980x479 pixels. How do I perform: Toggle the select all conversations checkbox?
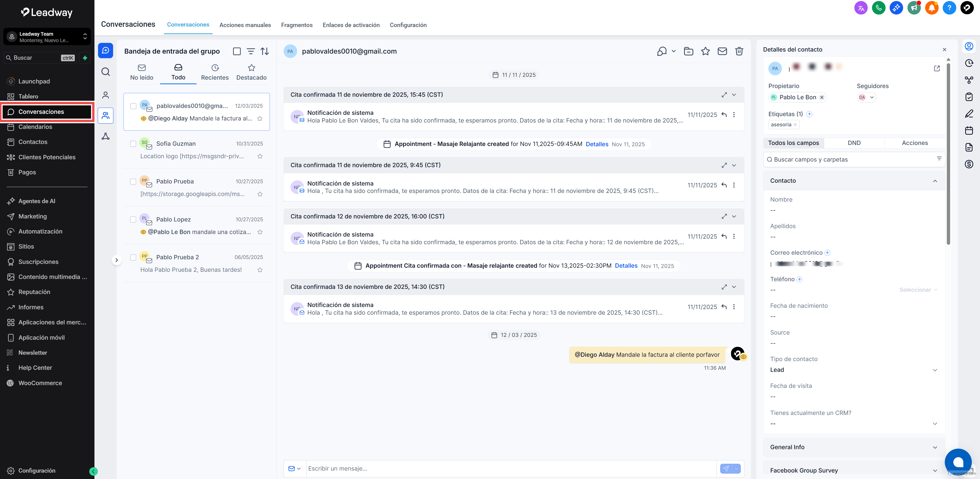237,51
